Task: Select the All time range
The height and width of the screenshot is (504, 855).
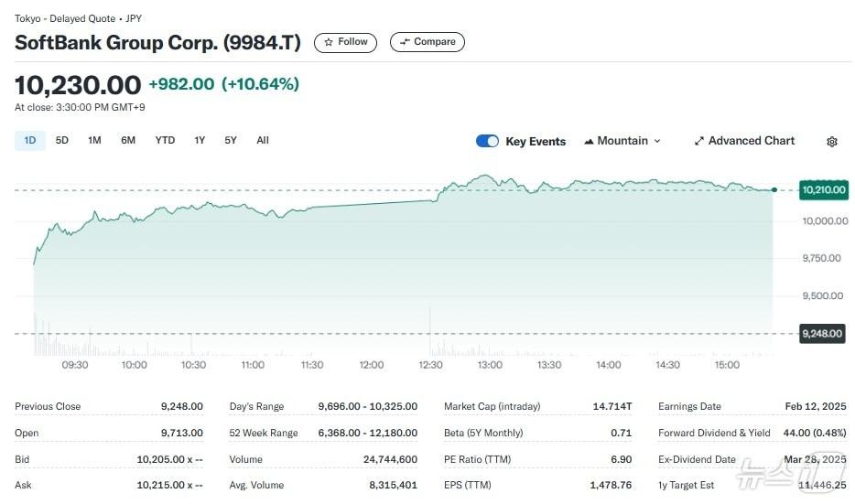Action: (263, 140)
